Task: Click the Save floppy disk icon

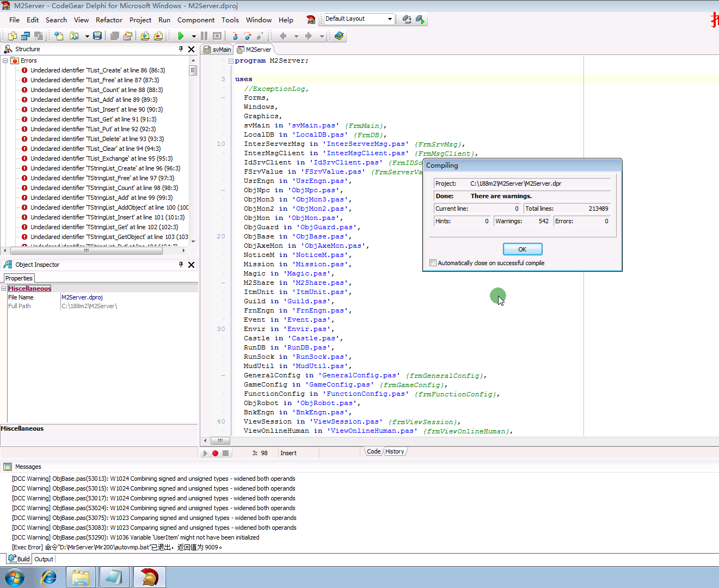Action: (97, 36)
